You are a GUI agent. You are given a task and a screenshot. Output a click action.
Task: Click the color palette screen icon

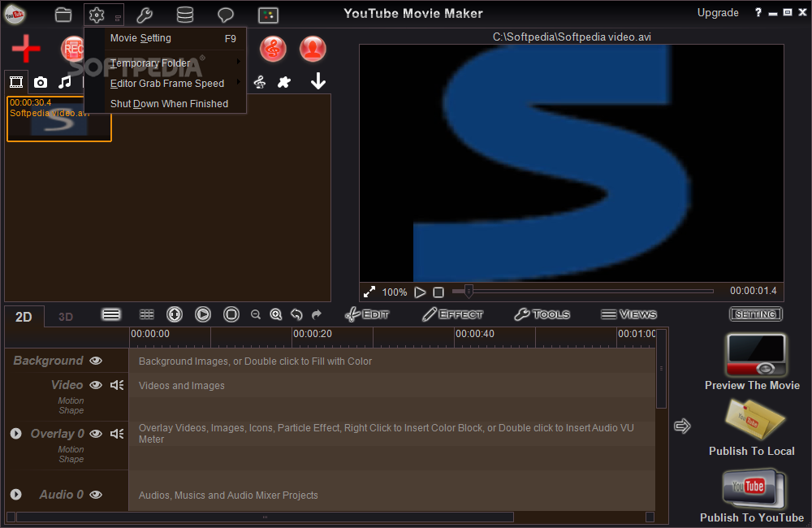(268, 15)
